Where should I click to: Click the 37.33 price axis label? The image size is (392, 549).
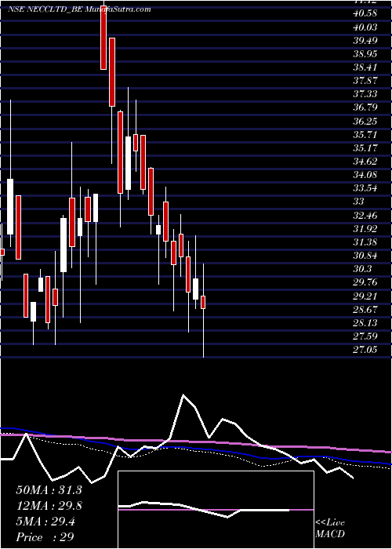pyautogui.click(x=366, y=94)
